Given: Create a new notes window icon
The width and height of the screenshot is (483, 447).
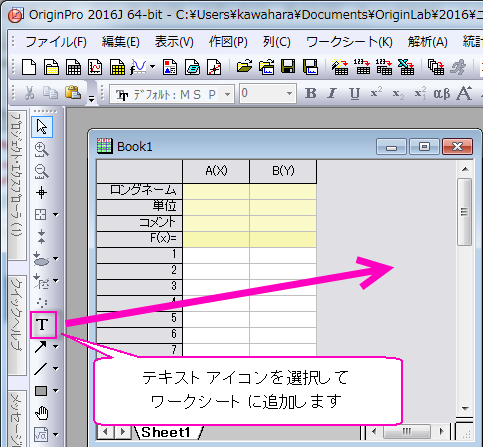Looking at the screenshot, I should [x=192, y=67].
